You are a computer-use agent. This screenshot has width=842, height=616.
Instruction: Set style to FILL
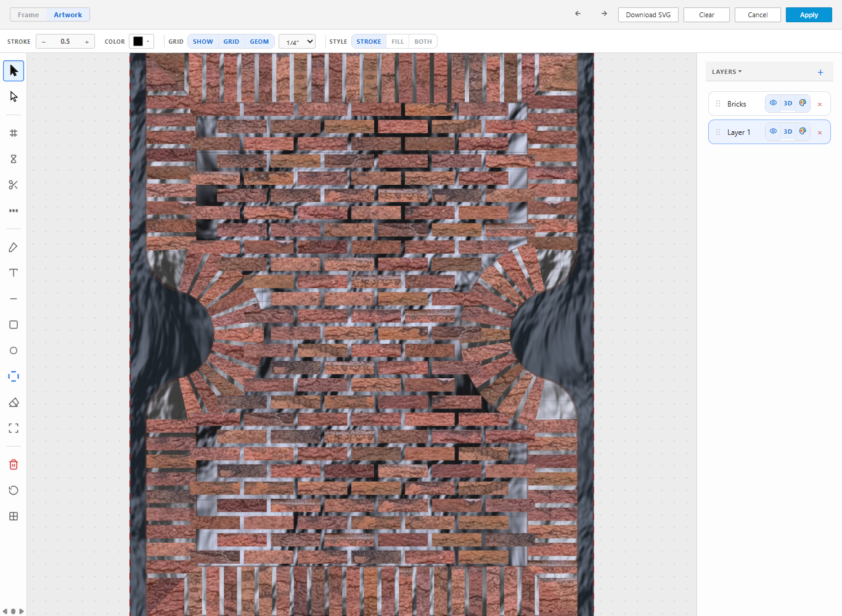tap(398, 42)
